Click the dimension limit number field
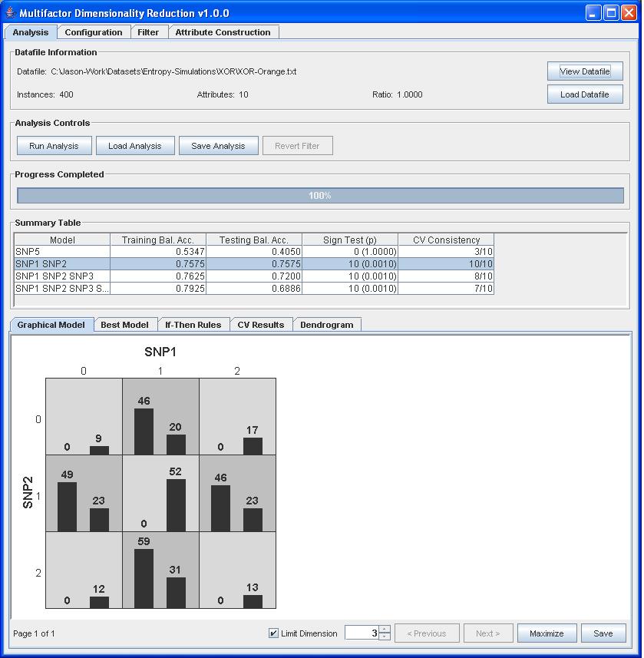Screen dimensions: 644x658 pyautogui.click(x=362, y=633)
